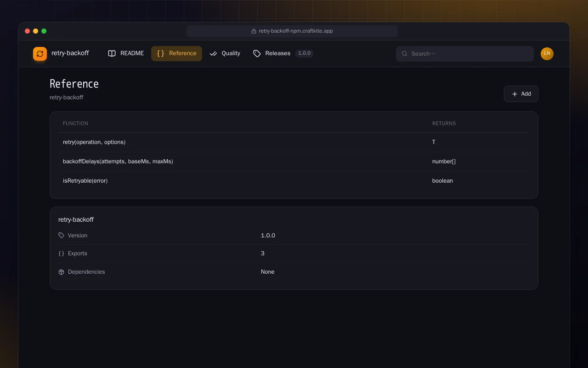Click the number[] return type
The image size is (588, 368).
click(444, 161)
